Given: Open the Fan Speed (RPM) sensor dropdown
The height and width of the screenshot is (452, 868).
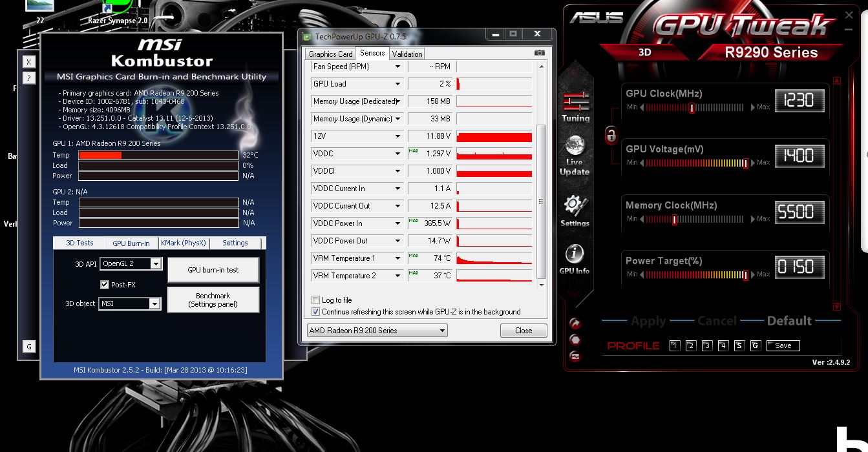Looking at the screenshot, I should (x=398, y=67).
